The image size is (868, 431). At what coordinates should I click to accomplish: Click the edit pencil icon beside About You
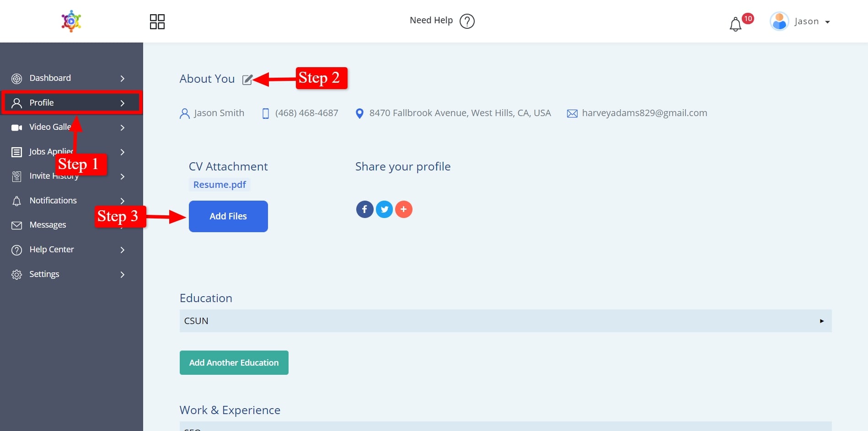247,80
